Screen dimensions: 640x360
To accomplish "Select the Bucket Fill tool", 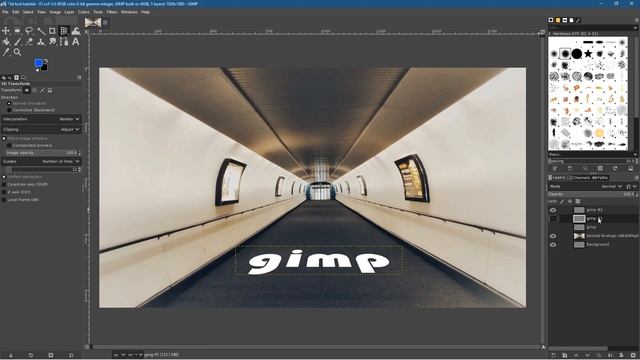I will coord(6,42).
